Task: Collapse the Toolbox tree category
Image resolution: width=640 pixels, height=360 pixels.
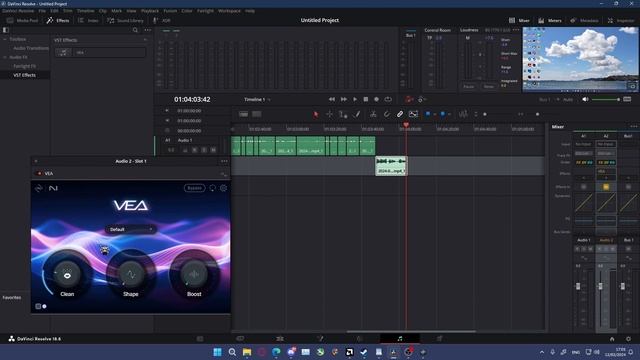Action: point(5,39)
